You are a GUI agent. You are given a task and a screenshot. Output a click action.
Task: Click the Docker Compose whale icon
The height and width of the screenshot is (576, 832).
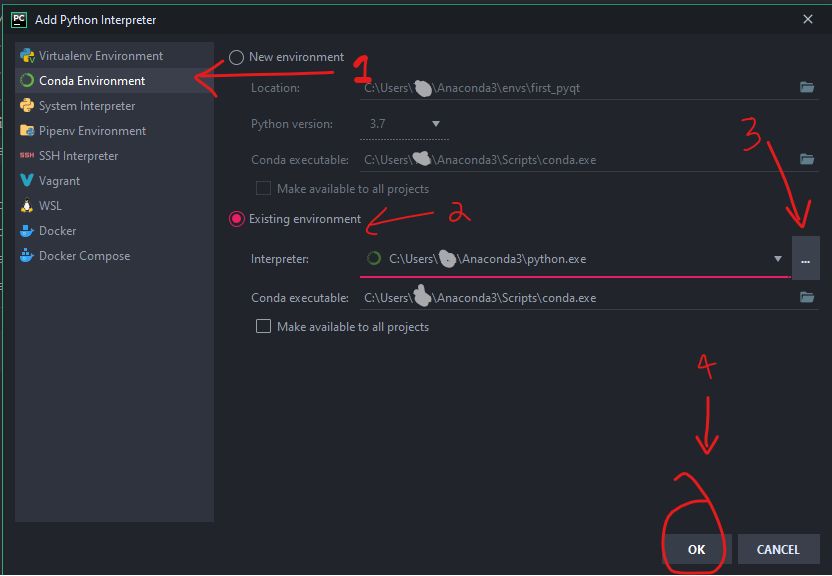pos(27,256)
